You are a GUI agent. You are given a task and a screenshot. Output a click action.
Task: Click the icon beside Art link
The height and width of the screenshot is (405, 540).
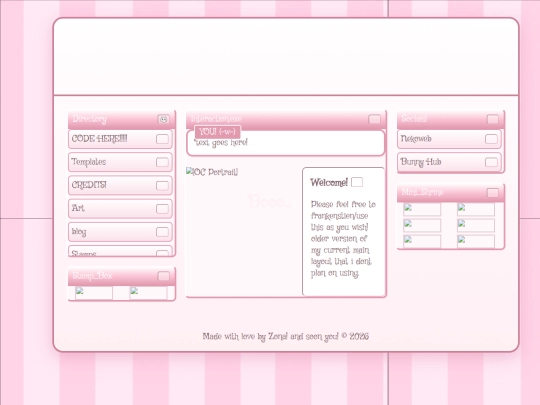pyautogui.click(x=162, y=209)
